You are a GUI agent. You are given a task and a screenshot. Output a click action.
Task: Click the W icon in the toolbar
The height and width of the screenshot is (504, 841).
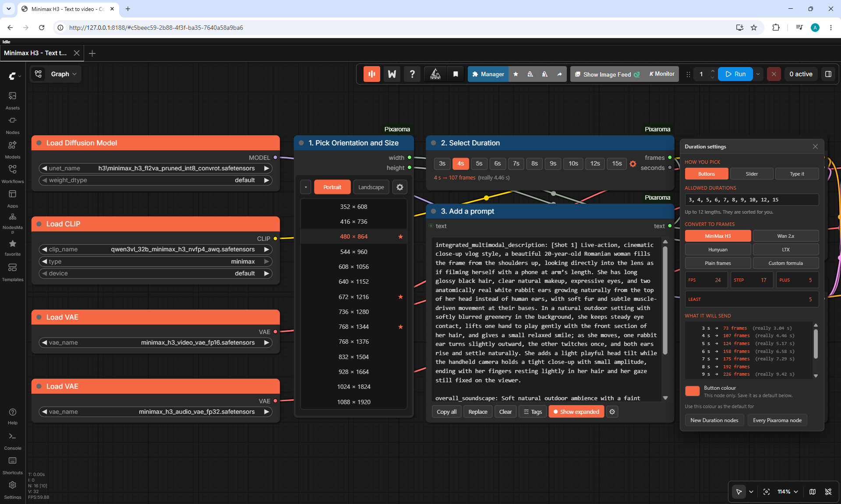pos(392,74)
